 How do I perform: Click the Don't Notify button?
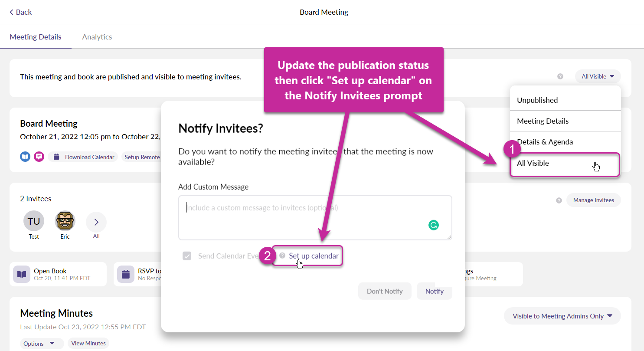tap(385, 291)
